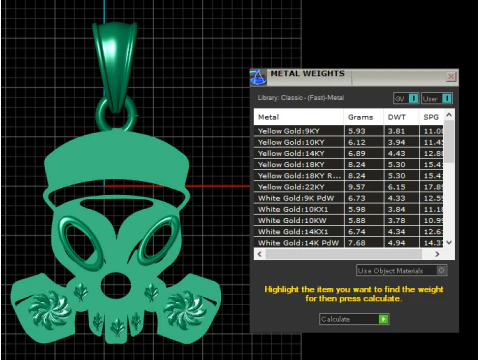This screenshot has width=480, height=360.
Task: Click the left swirl filter ornament
Action: point(50,310)
